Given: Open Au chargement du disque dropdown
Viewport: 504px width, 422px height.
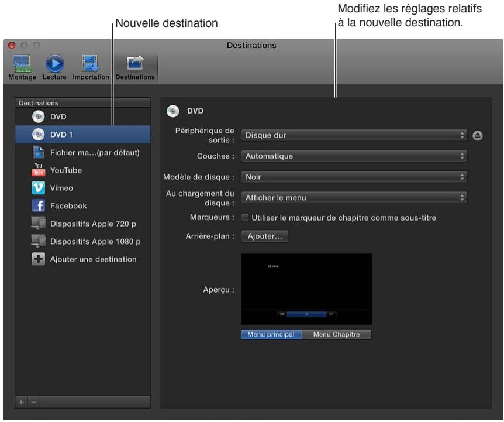Looking at the screenshot, I should 354,198.
